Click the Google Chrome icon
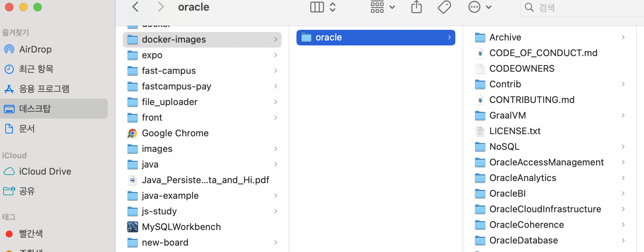Image resolution: width=644 pixels, height=252 pixels. (133, 133)
